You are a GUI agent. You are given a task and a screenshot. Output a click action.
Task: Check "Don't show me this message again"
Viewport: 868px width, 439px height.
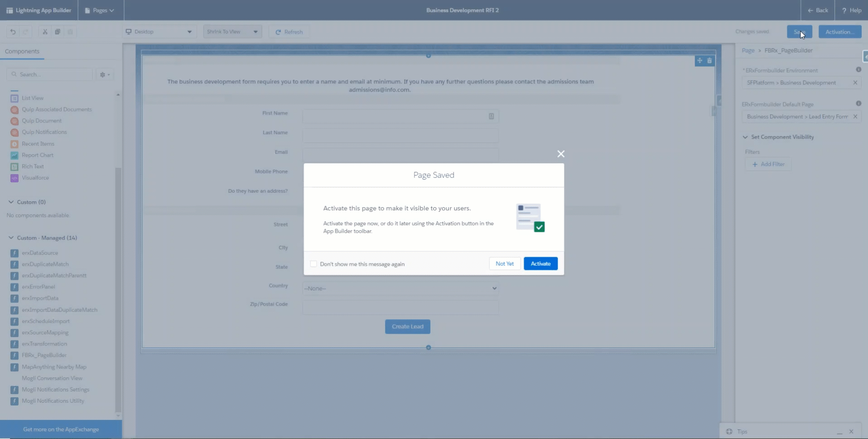pos(313,264)
